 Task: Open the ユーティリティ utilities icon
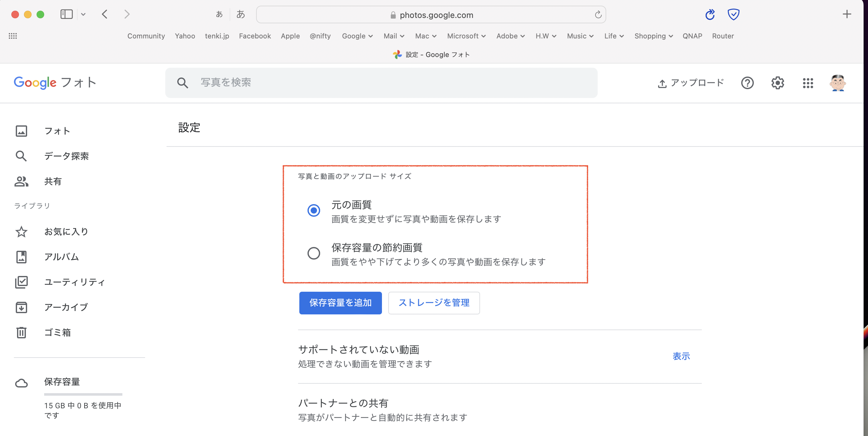[21, 282]
